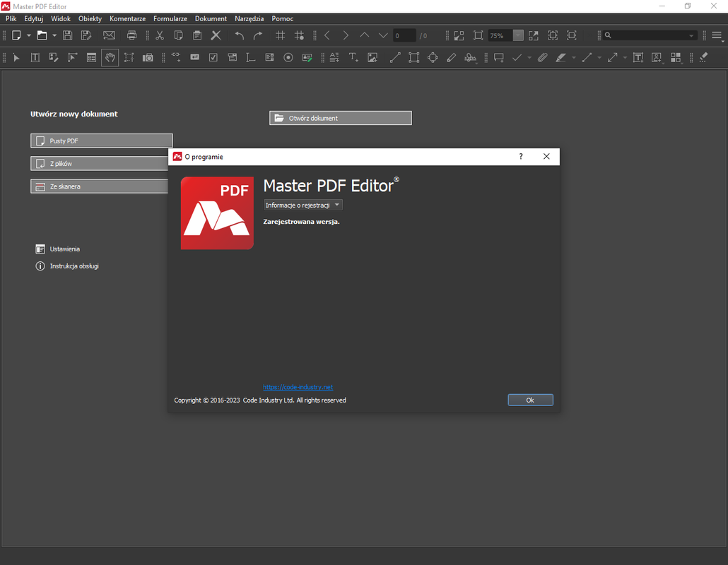Image resolution: width=728 pixels, height=565 pixels.
Task: Toggle the grid display icon
Action: click(281, 36)
